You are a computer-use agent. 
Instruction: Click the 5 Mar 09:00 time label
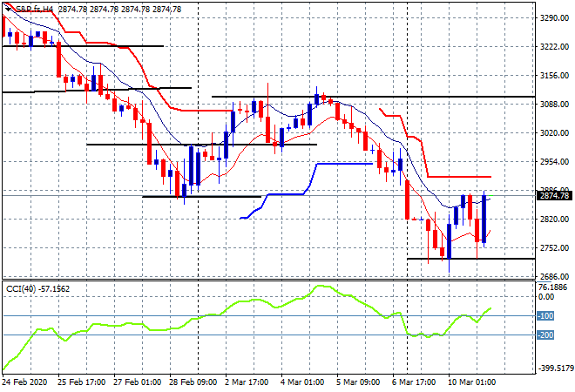tap(358, 382)
